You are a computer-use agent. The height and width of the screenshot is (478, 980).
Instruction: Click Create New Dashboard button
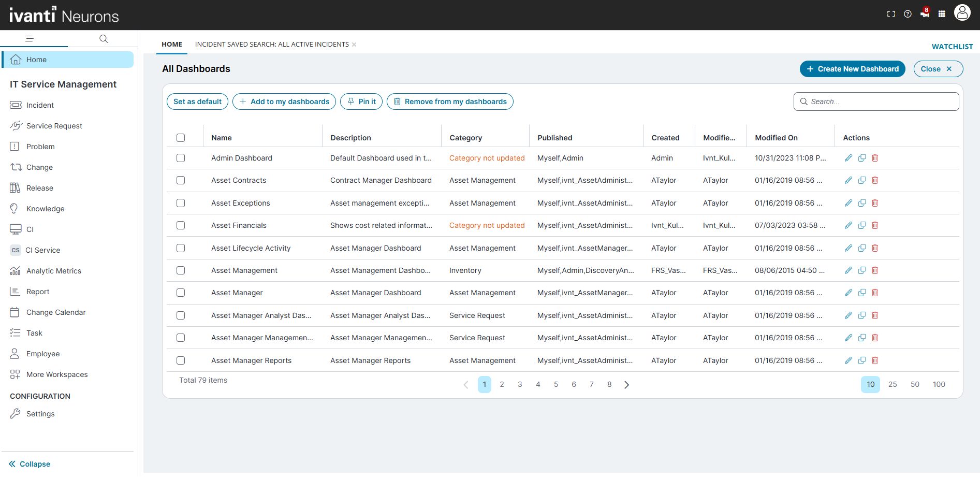coord(852,69)
